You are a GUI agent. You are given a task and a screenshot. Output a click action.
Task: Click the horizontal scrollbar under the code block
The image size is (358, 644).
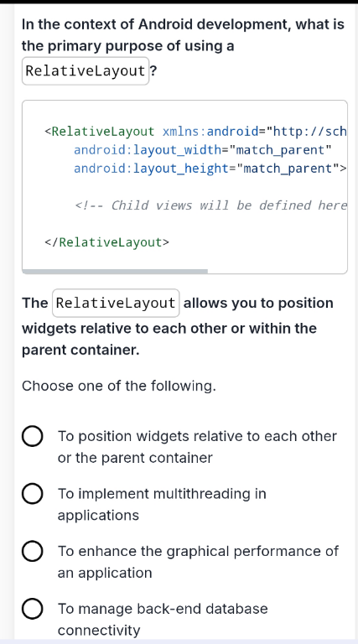click(115, 271)
